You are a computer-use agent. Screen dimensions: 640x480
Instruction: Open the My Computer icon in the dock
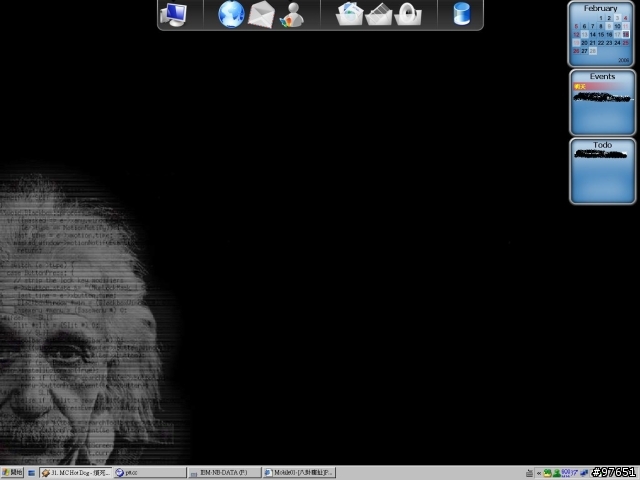173,15
